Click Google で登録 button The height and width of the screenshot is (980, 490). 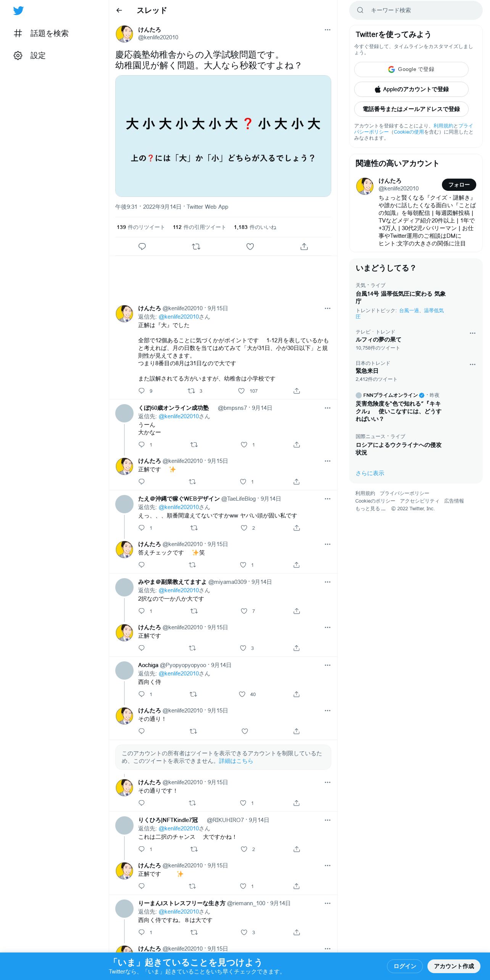tap(411, 69)
